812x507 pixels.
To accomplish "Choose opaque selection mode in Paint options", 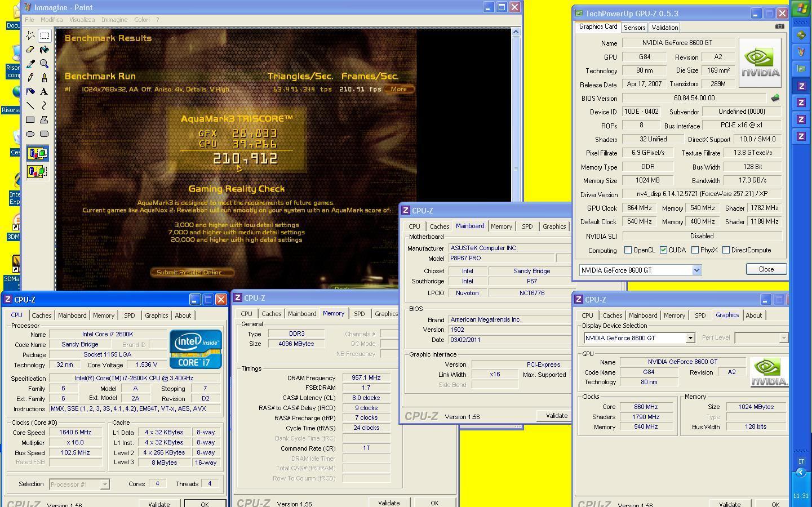I will pos(37,153).
